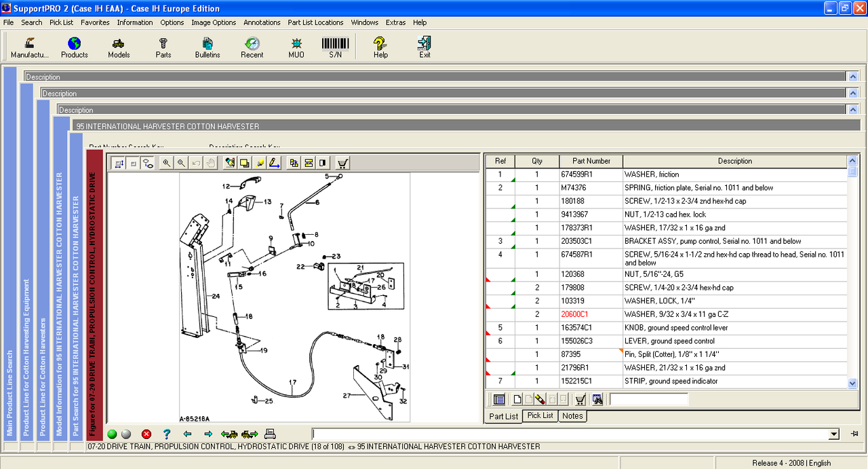Click the search field in parts list toolbar
The width and height of the screenshot is (868, 469).
(x=648, y=399)
